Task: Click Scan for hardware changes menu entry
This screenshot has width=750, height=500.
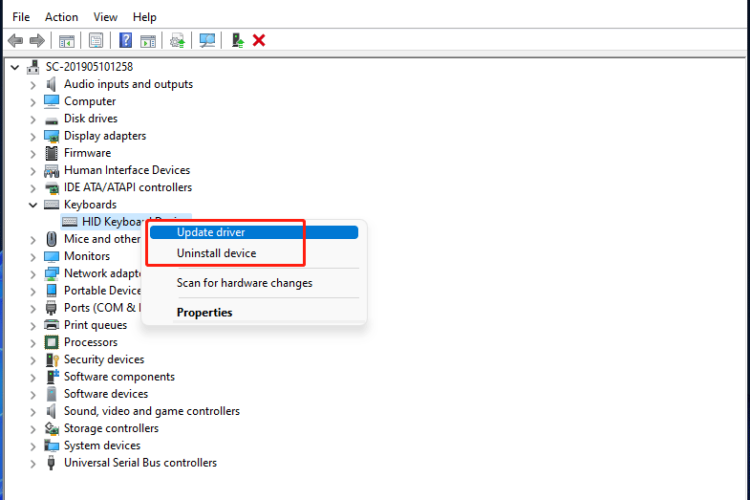Action: pyautogui.click(x=244, y=283)
